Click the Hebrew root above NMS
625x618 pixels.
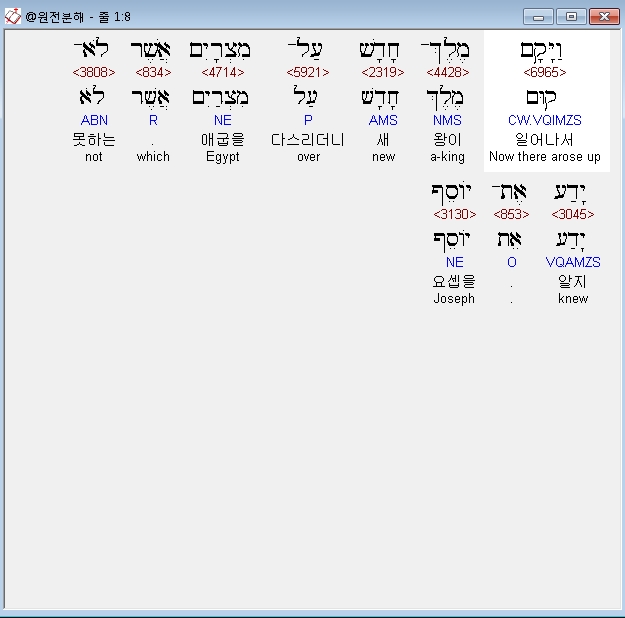(445, 98)
